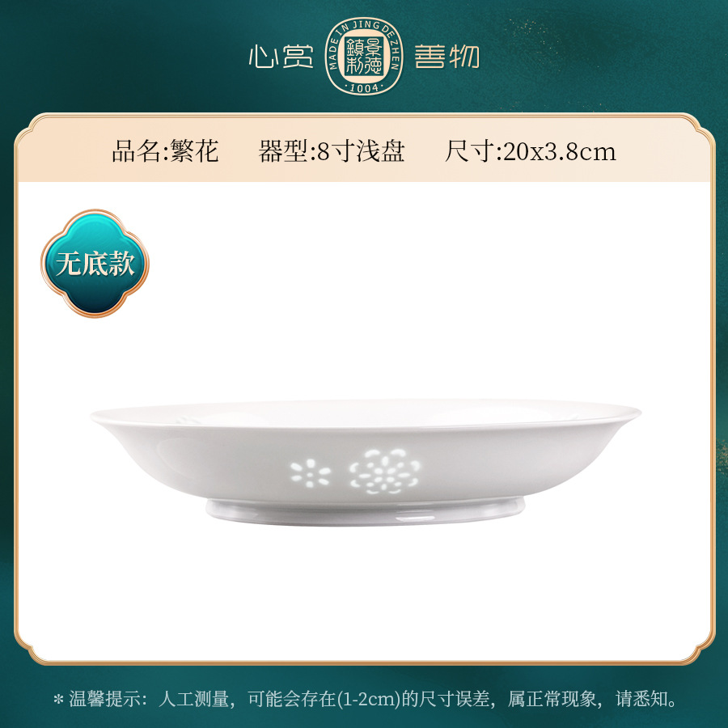This screenshot has width=728, height=728.
Task: Click the (1-2cm) text in notice
Action: tap(368, 699)
